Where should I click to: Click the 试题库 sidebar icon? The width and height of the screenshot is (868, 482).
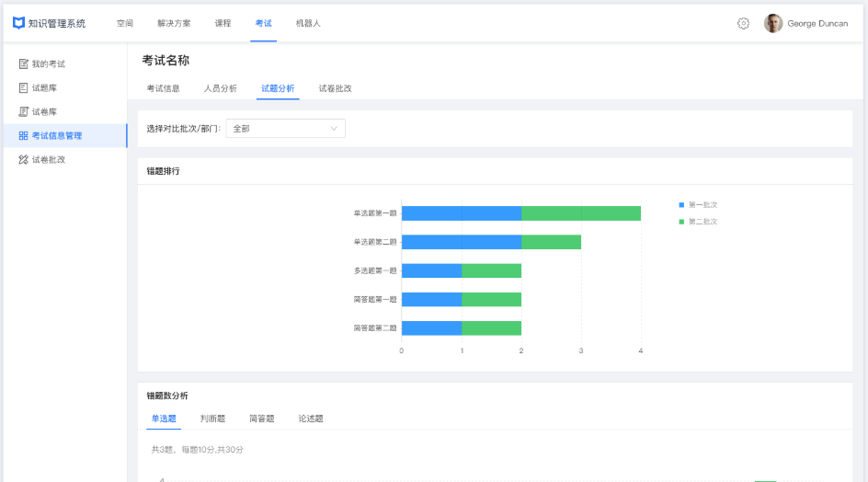pos(23,88)
